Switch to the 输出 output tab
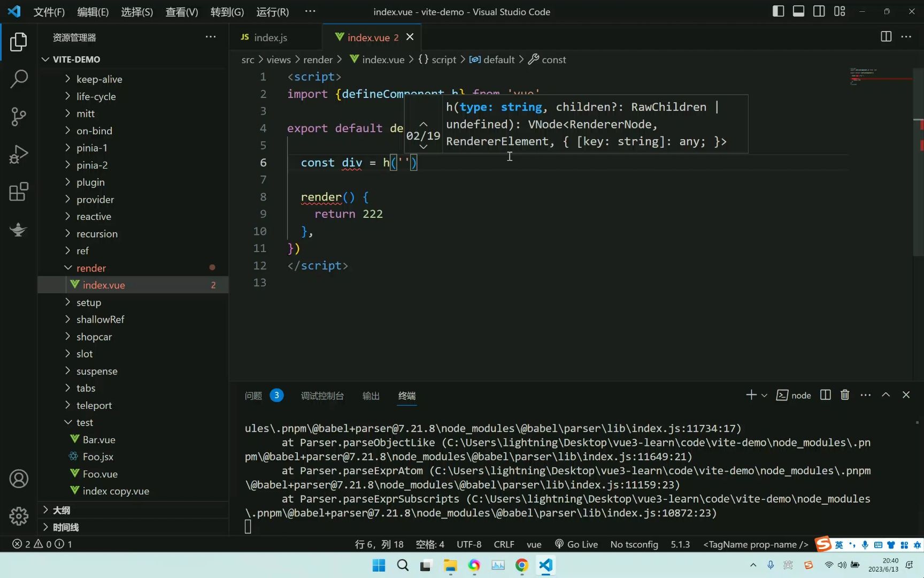924x578 pixels. pos(371,396)
